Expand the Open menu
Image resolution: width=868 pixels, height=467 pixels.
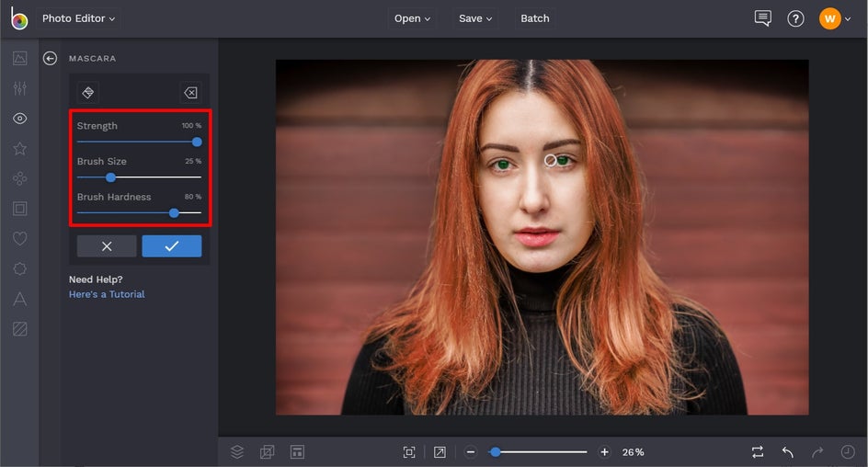click(412, 18)
